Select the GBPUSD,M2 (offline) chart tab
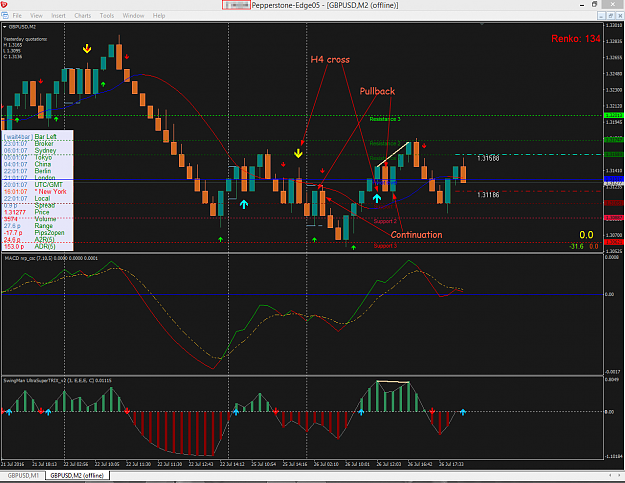 (x=77, y=475)
